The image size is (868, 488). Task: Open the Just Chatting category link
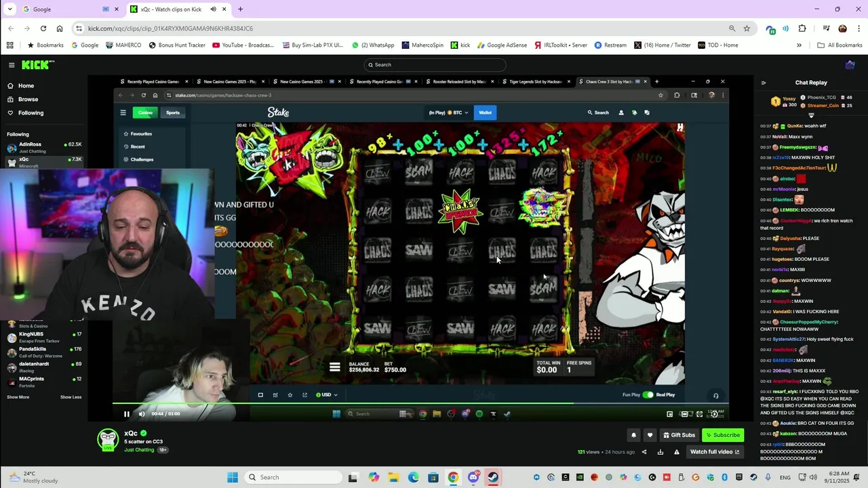coord(139,450)
